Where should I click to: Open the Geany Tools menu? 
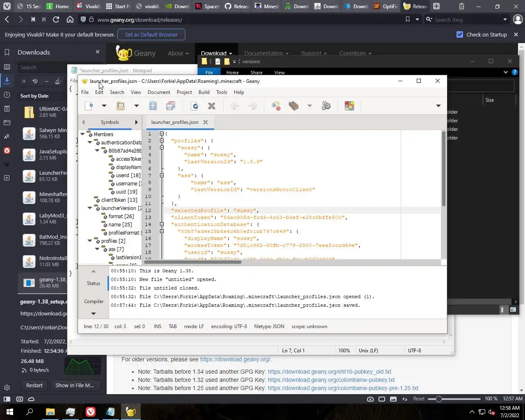point(221,92)
